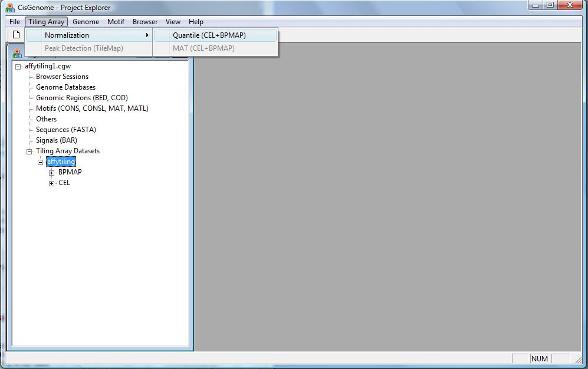Expand the CEL node
Image resolution: width=588 pixels, height=369 pixels.
click(51, 183)
